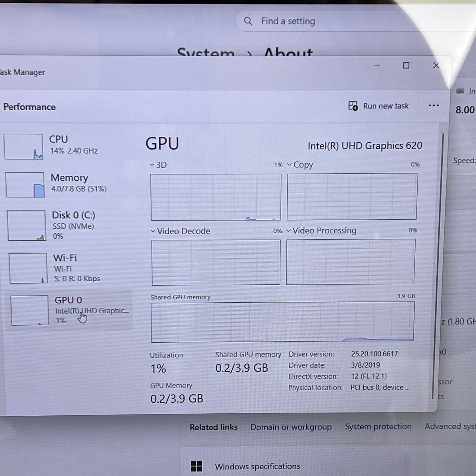
Task: Click driver version value 25.20.100.6617
Action: pos(374,354)
